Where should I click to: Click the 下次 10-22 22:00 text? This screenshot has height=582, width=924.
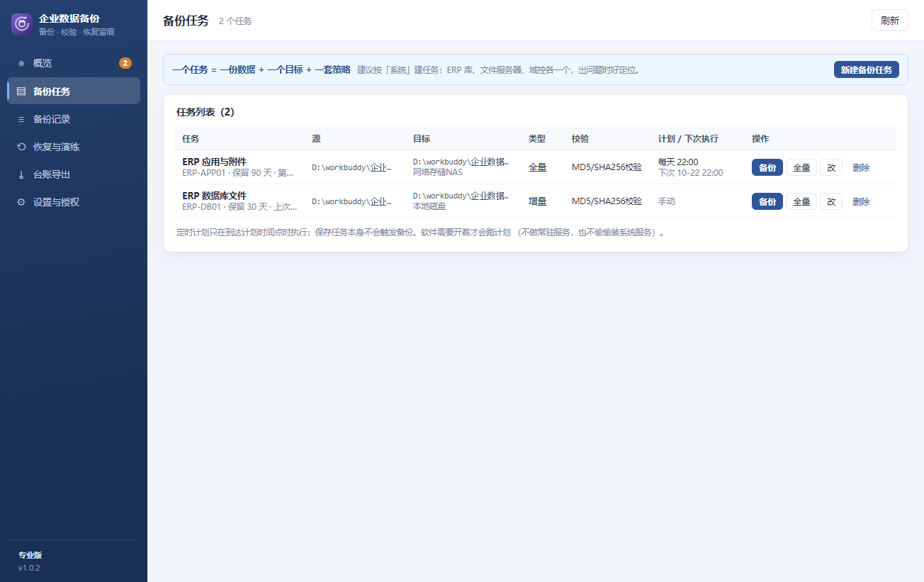[x=691, y=173]
